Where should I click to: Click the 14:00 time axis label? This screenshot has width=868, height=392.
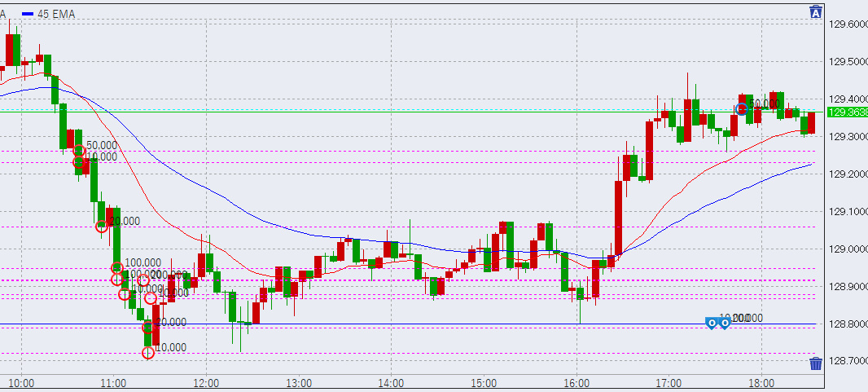(x=392, y=382)
